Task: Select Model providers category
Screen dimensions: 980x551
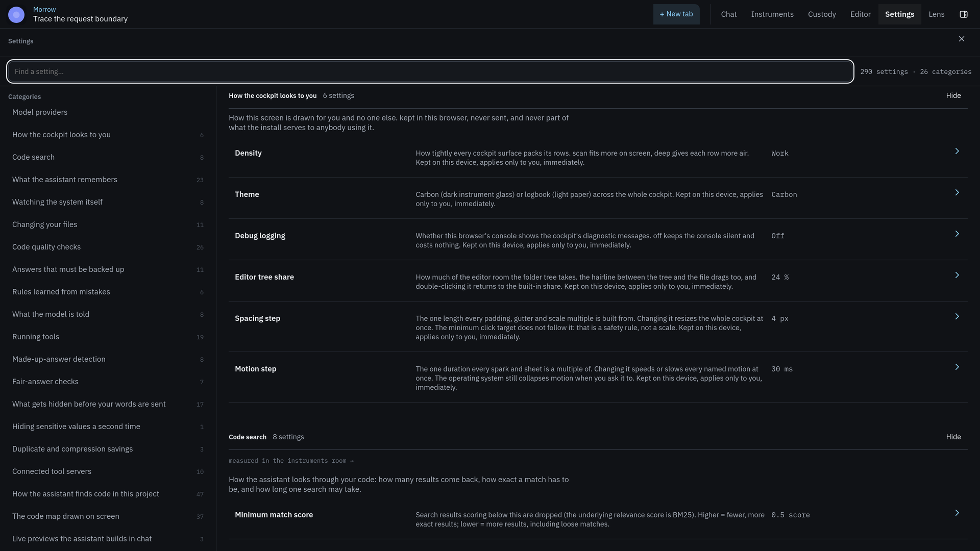Action: tap(108, 112)
